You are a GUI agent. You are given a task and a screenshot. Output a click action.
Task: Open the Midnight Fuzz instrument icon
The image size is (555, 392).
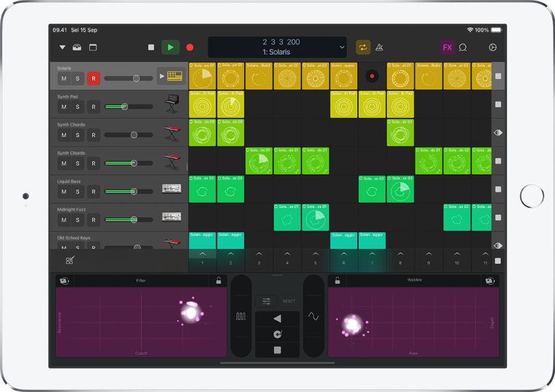(172, 217)
